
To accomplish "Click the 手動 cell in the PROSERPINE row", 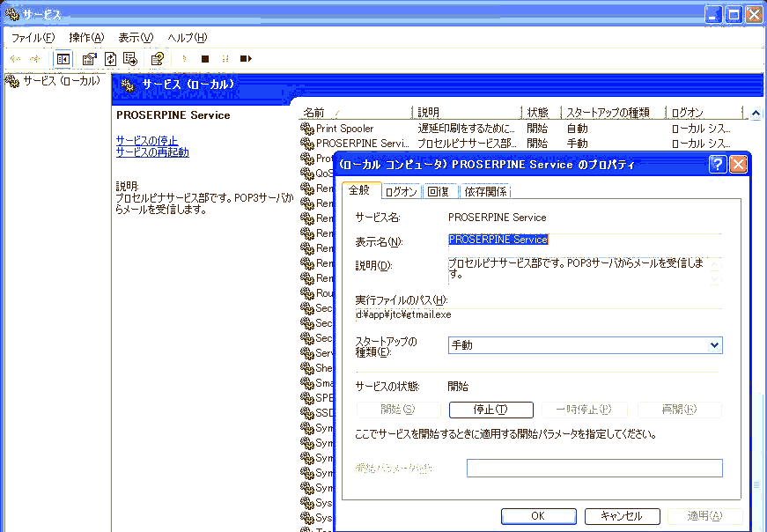I will click(577, 144).
